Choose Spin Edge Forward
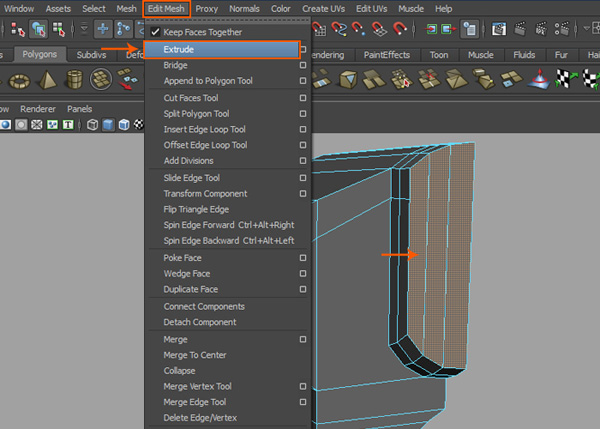Screen dimensions: 600x429 (x=229, y=225)
